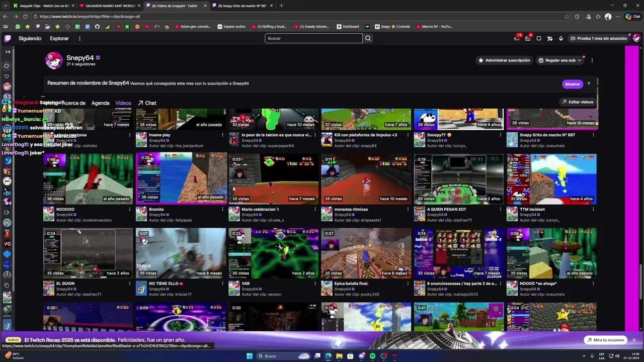Viewport: 644px width, 362px height.
Task: Close the Twitch Recap 2025 banner
Action: (634, 340)
